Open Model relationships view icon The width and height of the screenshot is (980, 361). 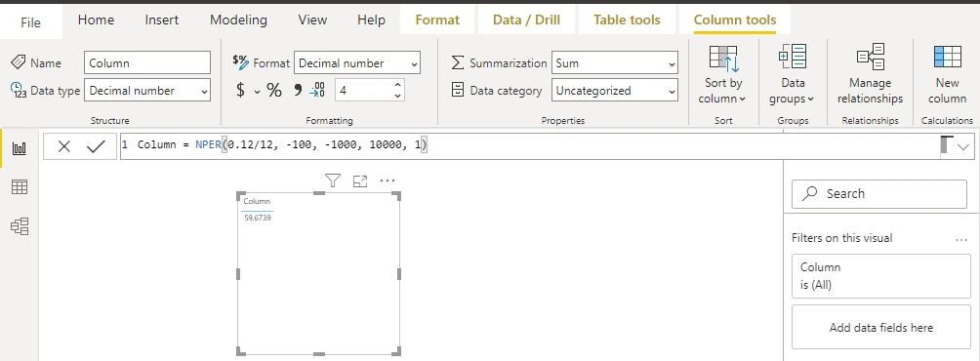[x=20, y=226]
